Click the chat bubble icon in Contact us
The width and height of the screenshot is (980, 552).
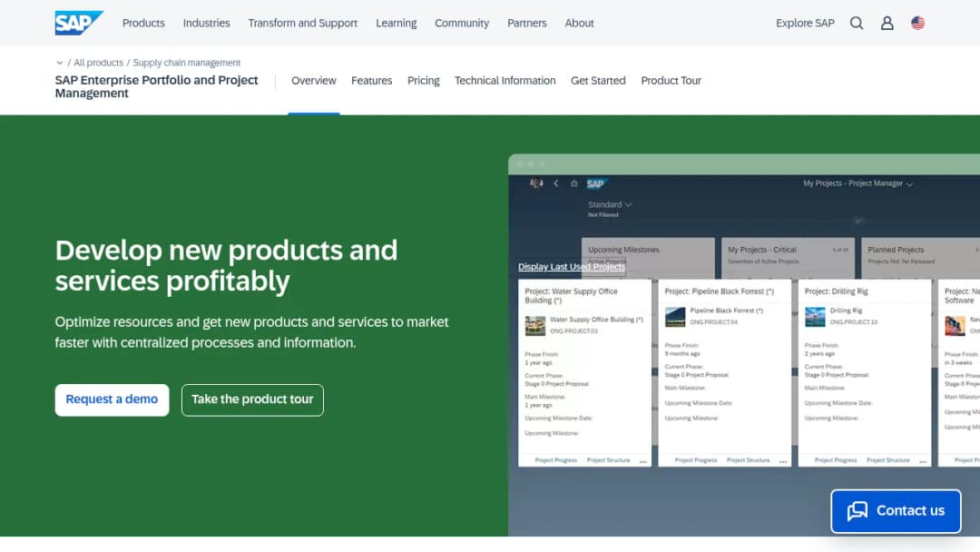[x=857, y=511]
